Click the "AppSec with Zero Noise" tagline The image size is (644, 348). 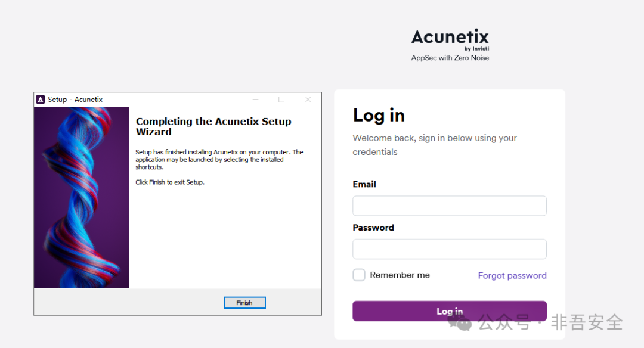(x=450, y=58)
